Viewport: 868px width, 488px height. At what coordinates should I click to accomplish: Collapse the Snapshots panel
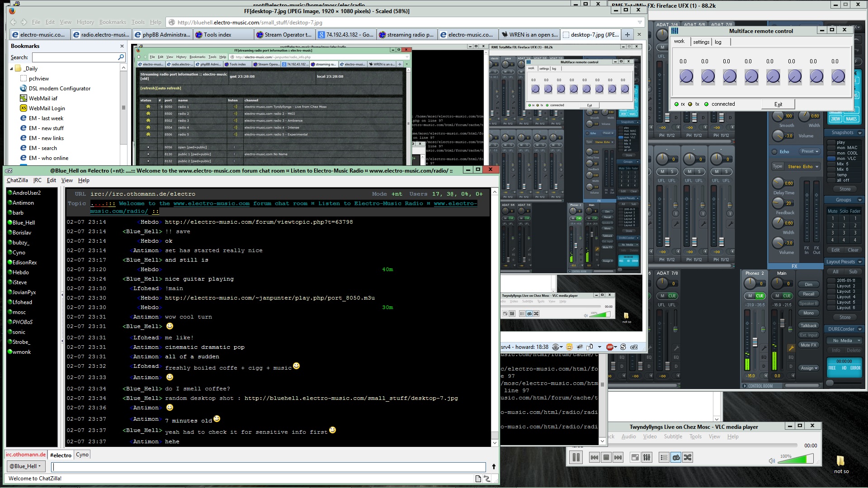(859, 133)
